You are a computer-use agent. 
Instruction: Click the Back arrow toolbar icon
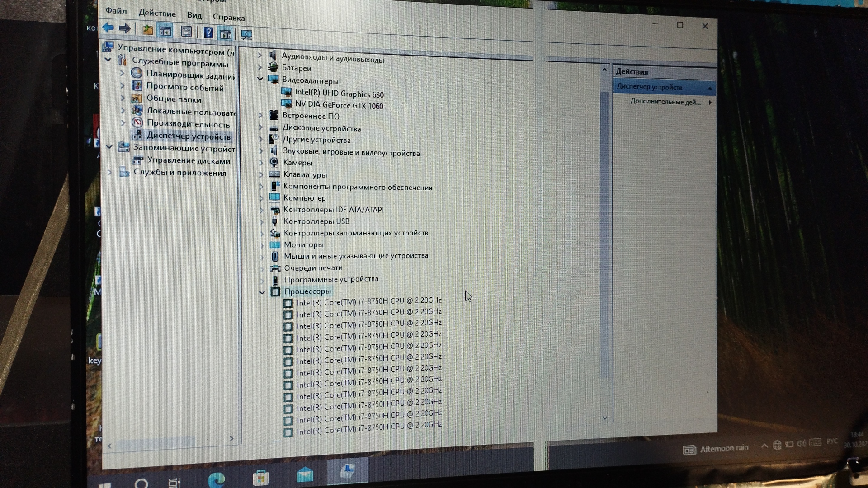point(108,28)
